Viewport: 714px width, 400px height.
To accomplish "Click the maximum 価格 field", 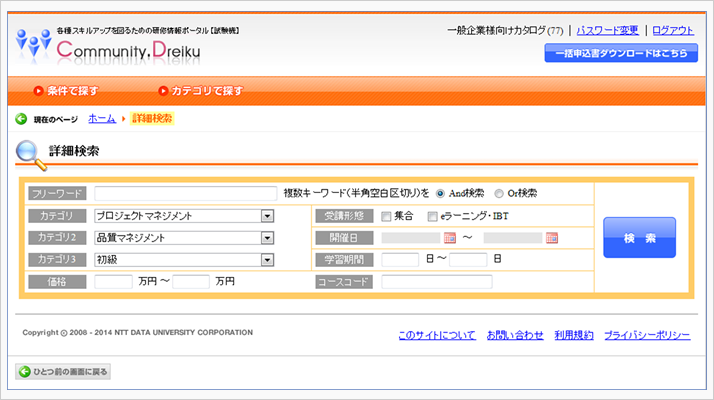I will click(x=191, y=282).
